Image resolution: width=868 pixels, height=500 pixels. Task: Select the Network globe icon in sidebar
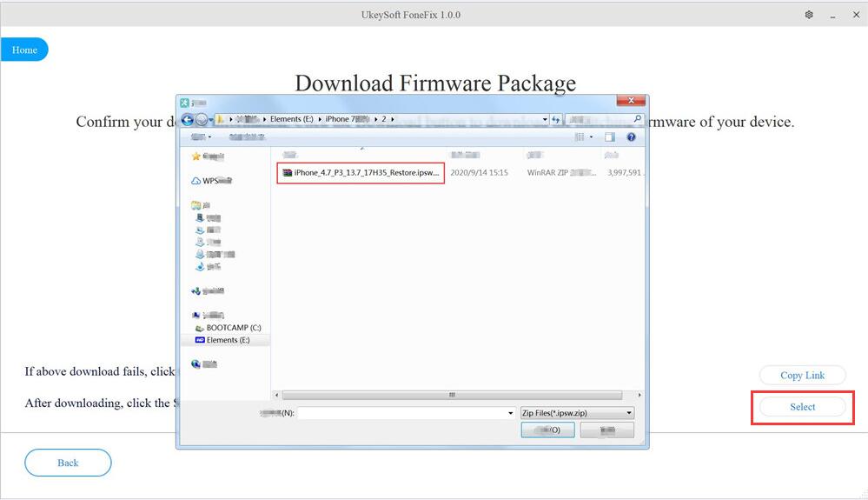196,363
